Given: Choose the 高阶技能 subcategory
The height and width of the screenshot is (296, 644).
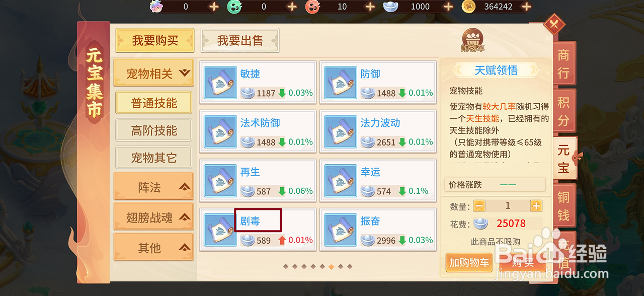Looking at the screenshot, I should (x=154, y=130).
